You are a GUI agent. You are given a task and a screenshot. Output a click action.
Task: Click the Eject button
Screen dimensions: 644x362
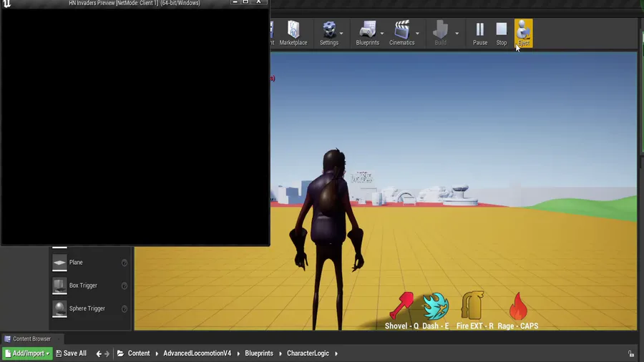click(524, 33)
